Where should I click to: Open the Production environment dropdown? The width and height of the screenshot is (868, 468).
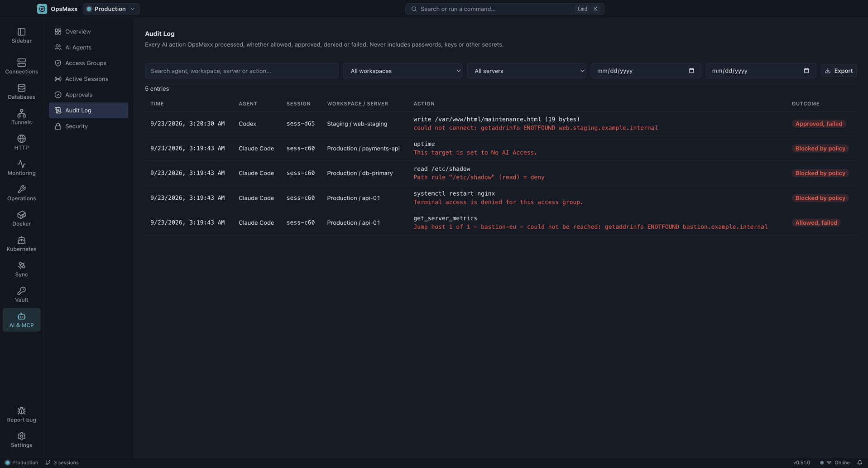[x=111, y=9]
